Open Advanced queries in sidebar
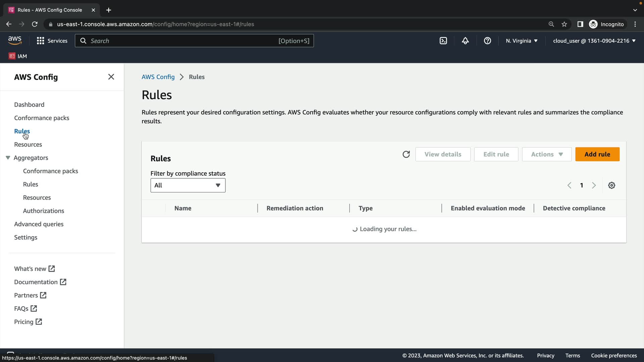644x362 pixels. click(39, 224)
